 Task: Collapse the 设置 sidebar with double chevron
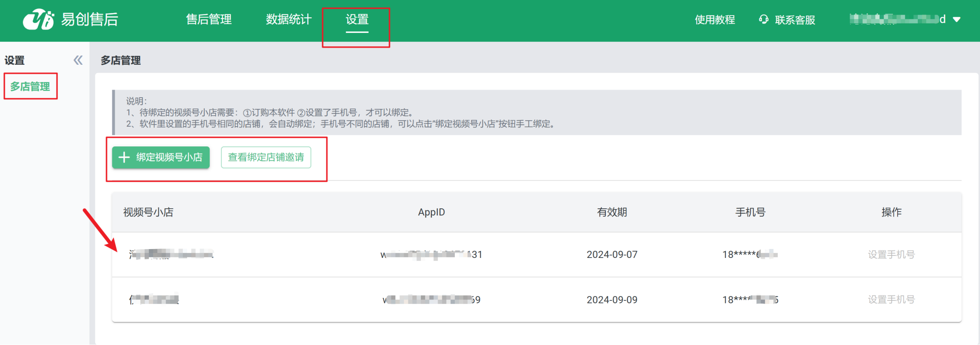point(78,60)
